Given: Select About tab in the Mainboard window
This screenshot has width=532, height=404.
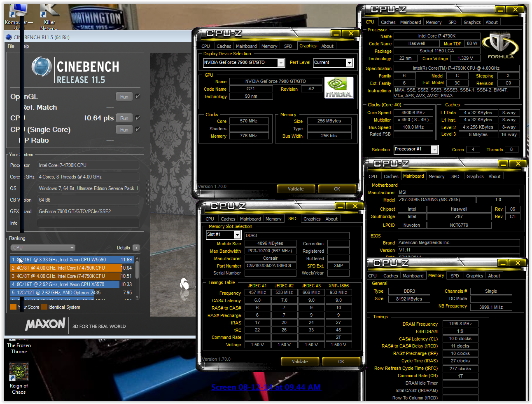Looking at the screenshot, I should [x=495, y=176].
